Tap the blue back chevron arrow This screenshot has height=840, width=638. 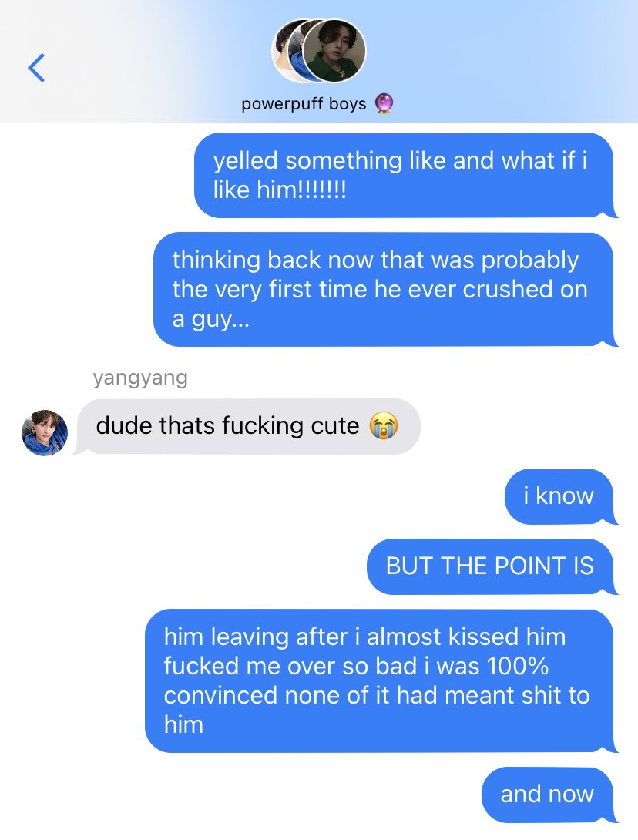click(36, 68)
